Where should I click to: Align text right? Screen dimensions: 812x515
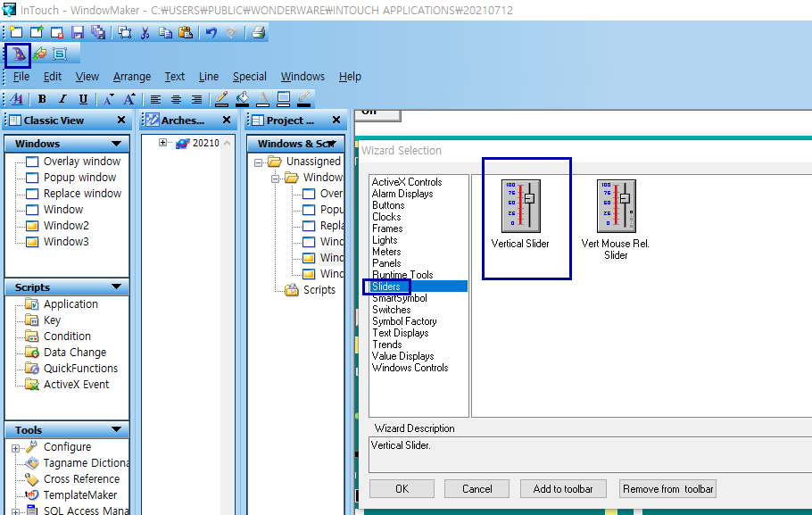point(197,99)
